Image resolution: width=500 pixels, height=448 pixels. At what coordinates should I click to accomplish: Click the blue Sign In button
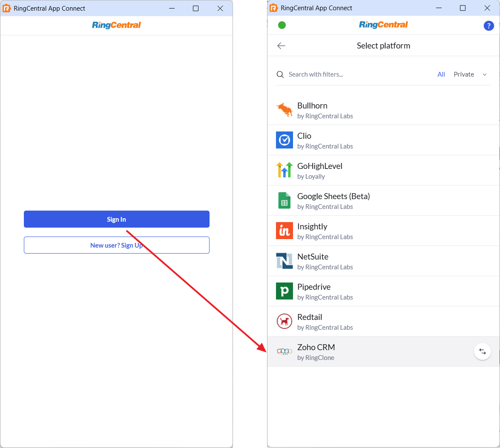click(116, 219)
